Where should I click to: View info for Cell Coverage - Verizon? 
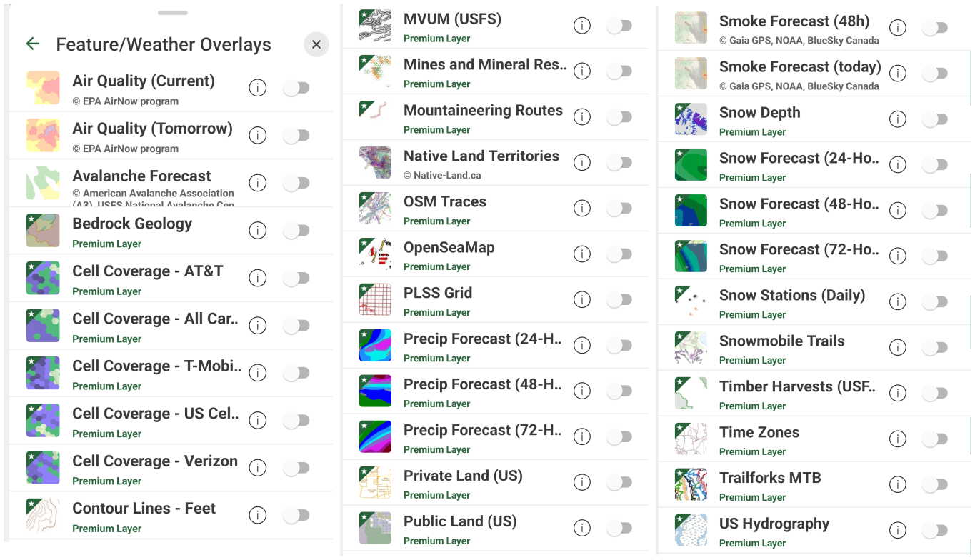click(x=257, y=468)
